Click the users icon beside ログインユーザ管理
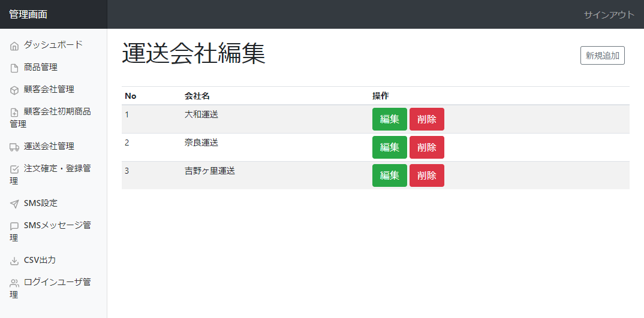 pyautogui.click(x=14, y=283)
